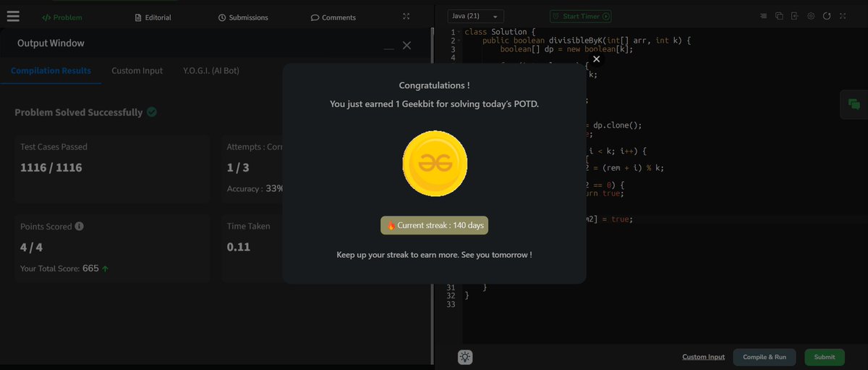The width and height of the screenshot is (868, 370).
Task: Collapse the code fold on line 2
Action: [459, 41]
